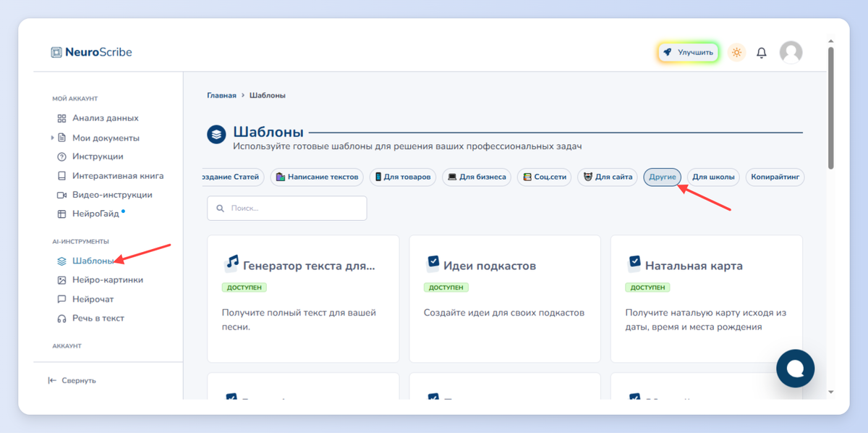
Task: Click the NeuroScribe logo icon
Action: 56,52
